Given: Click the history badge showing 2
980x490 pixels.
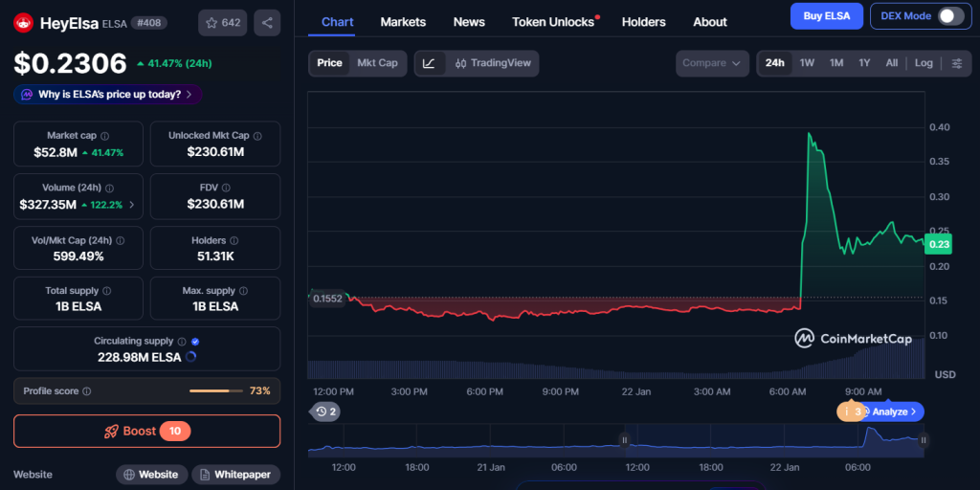Looking at the screenshot, I should coord(325,412).
